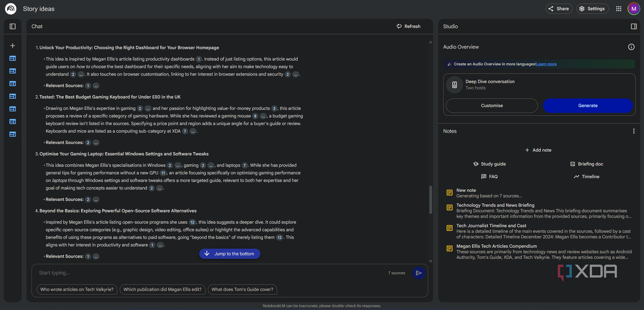Open the Tech Journalist Timeline and Cast note

538,231
